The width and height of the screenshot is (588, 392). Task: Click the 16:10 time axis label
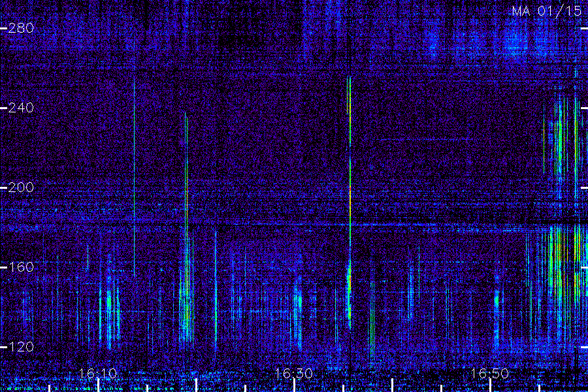pos(98,374)
